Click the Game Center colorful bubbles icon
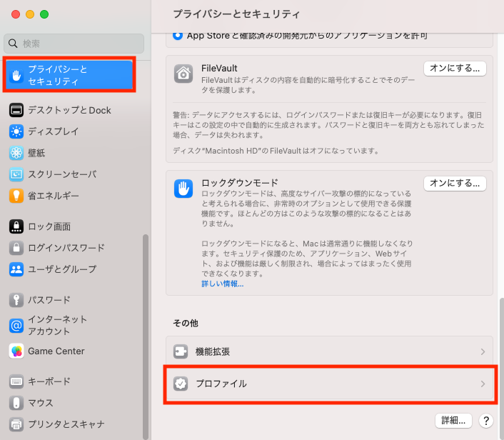 (x=16, y=351)
